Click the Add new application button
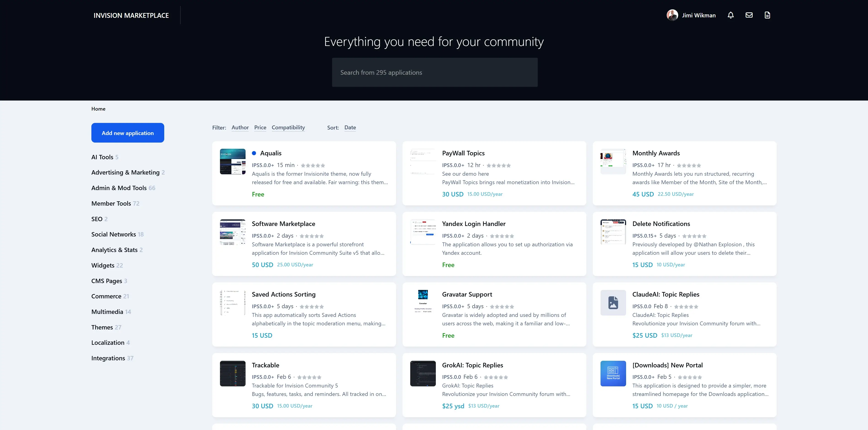Image resolution: width=868 pixels, height=430 pixels. (128, 133)
